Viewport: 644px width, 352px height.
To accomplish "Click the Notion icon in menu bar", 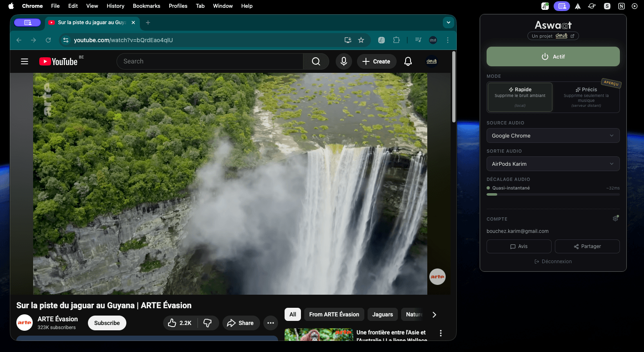I will (622, 6).
